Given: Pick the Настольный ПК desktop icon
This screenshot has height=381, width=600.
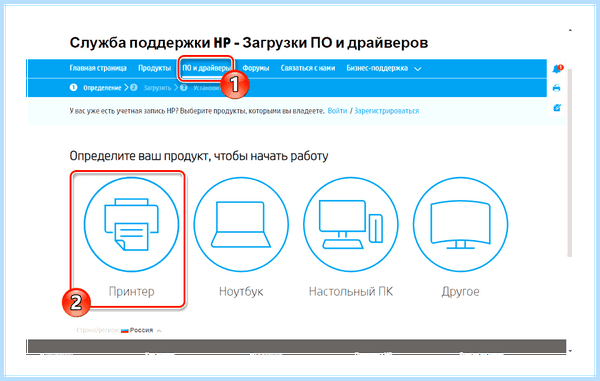Looking at the screenshot, I should click(351, 224).
